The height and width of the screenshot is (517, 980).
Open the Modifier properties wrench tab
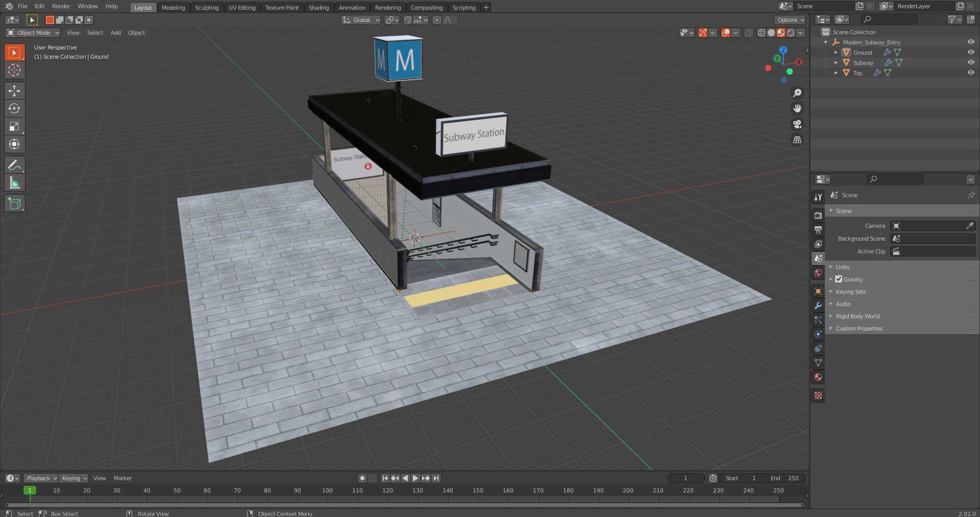pos(818,306)
